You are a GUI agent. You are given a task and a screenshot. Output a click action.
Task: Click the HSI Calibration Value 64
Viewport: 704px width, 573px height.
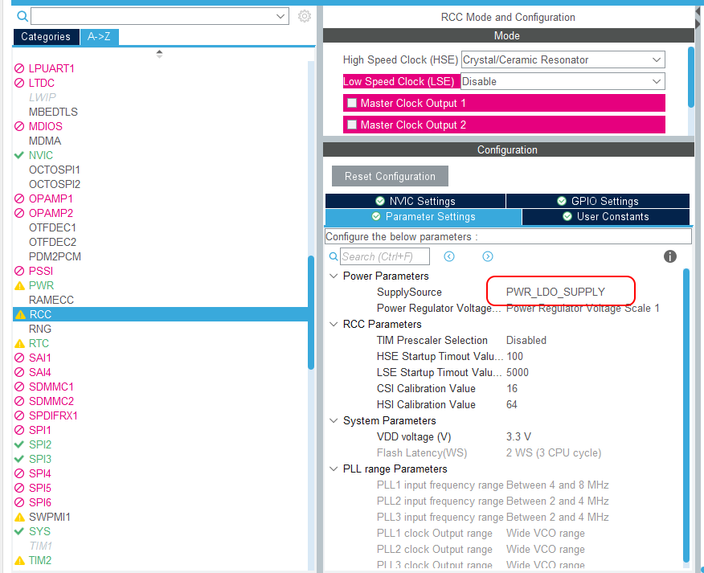(x=512, y=405)
